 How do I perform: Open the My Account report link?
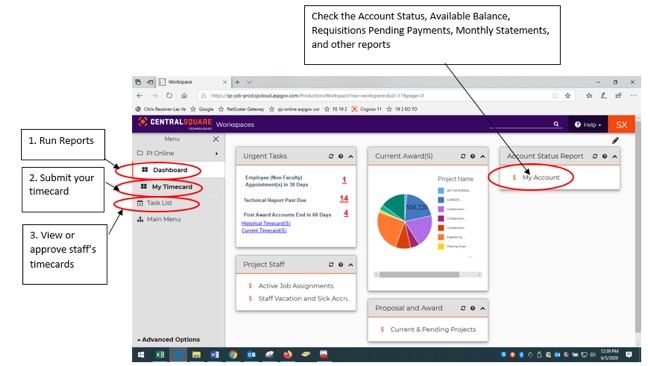(x=541, y=177)
